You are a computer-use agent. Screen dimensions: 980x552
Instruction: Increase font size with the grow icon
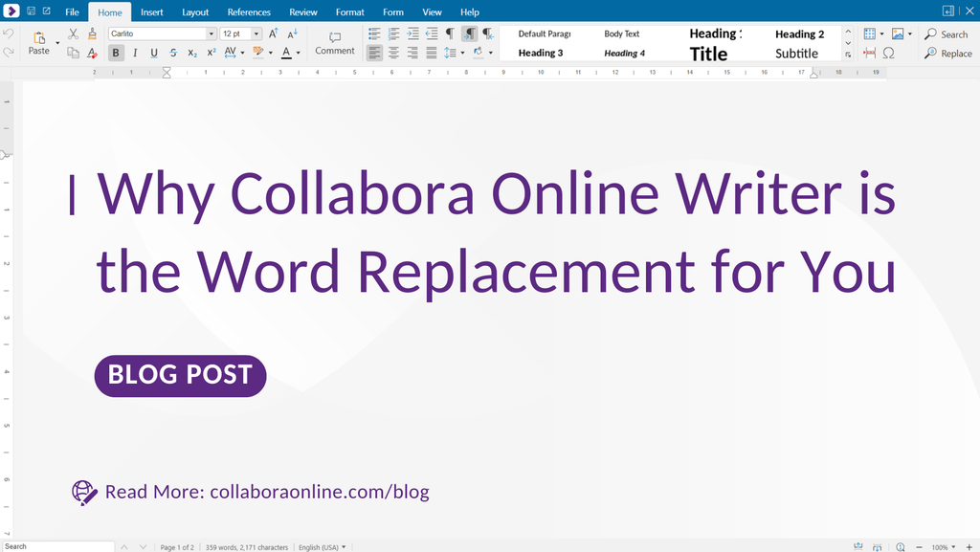(273, 33)
